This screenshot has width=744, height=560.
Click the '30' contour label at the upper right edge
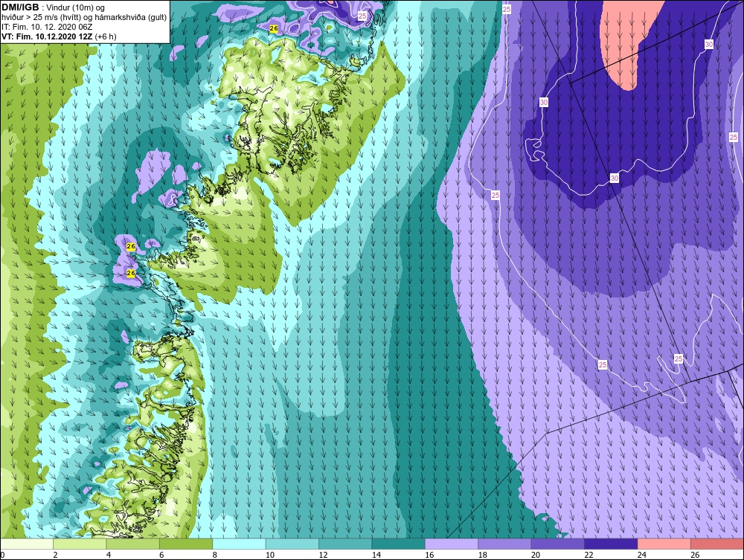point(709,44)
